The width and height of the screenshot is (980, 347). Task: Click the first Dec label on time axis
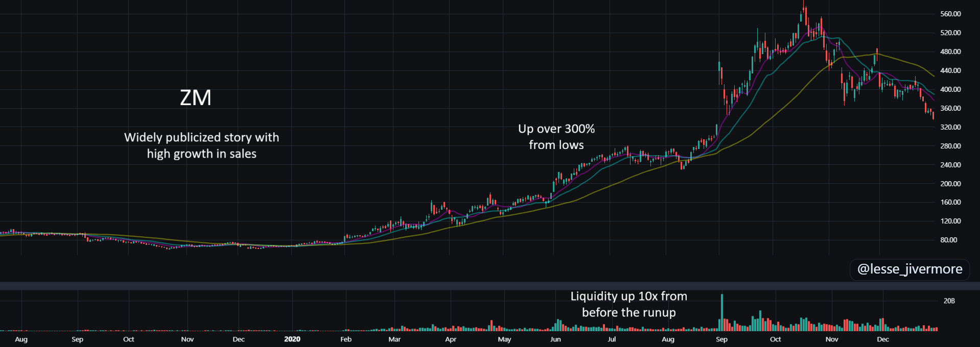coord(239,339)
